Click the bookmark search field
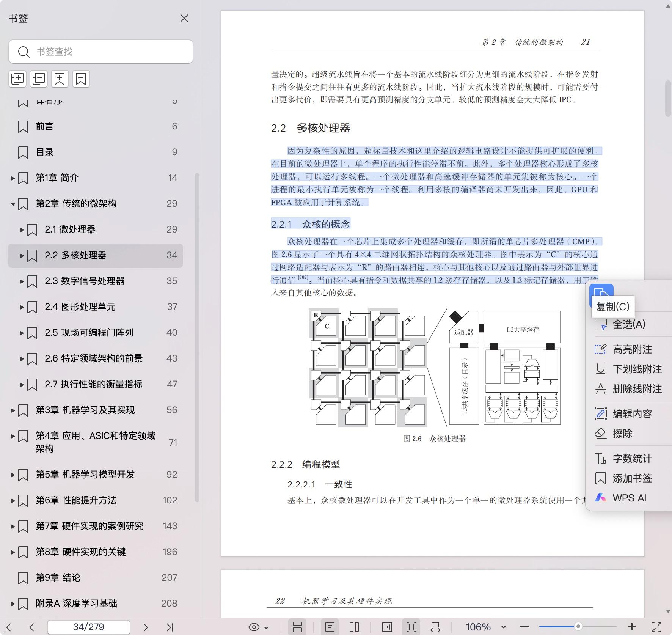The width and height of the screenshot is (672, 635). 106,52
